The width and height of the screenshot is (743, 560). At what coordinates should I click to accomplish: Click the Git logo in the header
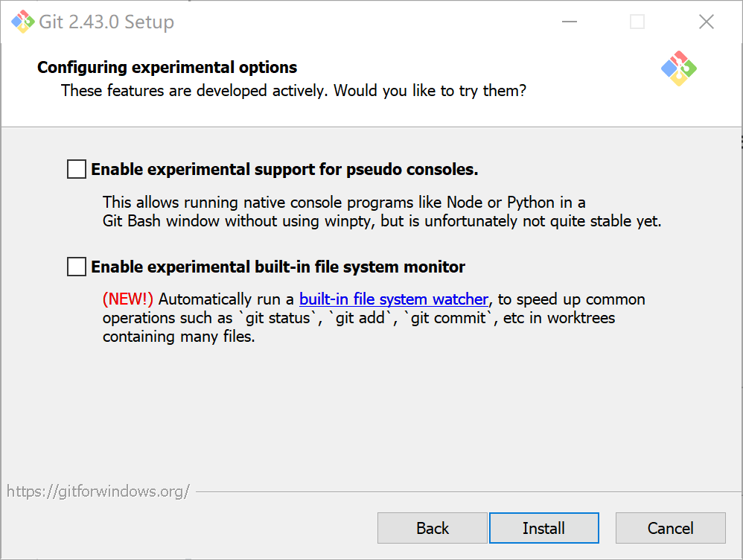(x=678, y=69)
